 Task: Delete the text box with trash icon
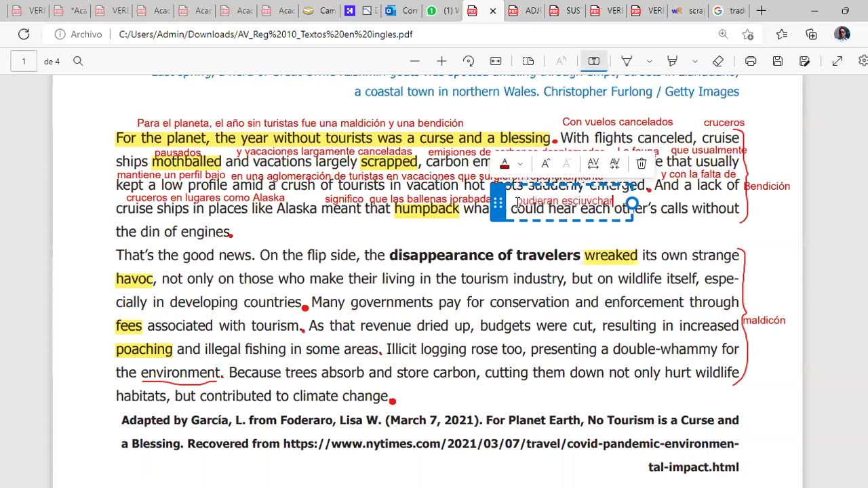(642, 163)
